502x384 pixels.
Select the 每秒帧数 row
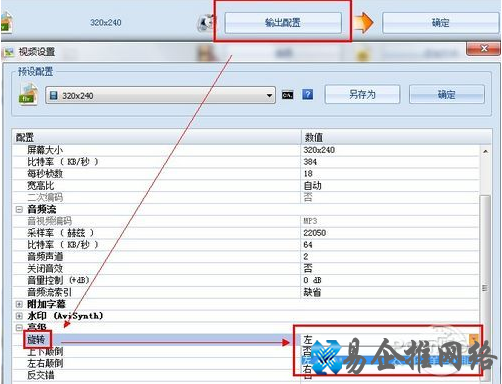point(246,174)
